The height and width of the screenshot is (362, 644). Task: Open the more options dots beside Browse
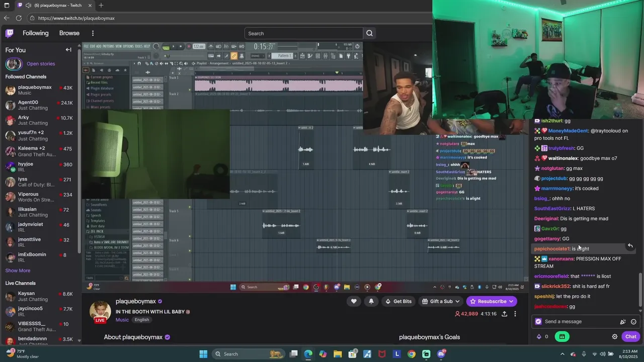click(x=93, y=33)
